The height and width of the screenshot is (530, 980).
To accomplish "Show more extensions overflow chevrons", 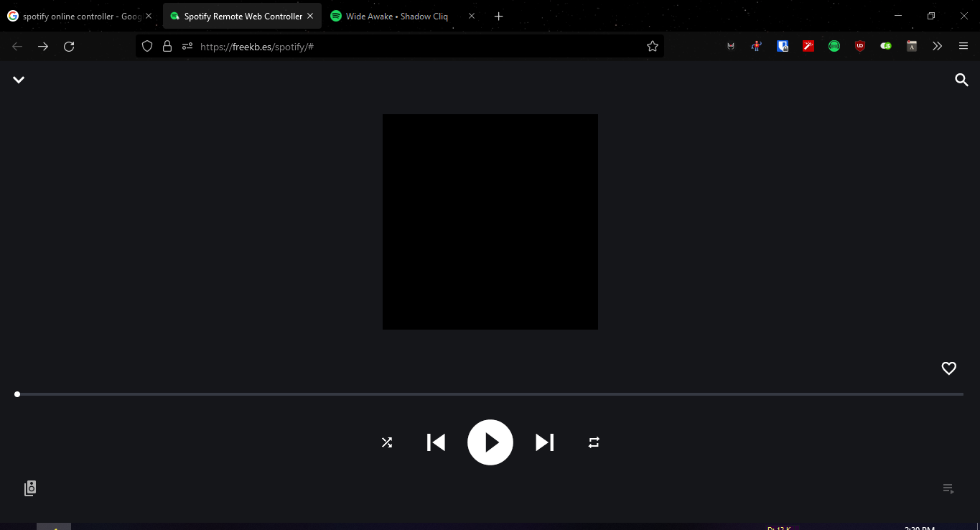I will tap(938, 46).
